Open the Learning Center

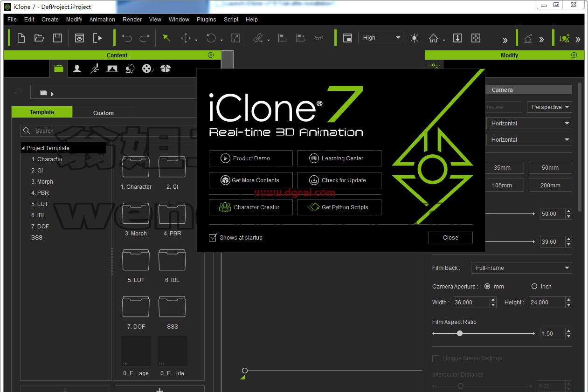(339, 158)
